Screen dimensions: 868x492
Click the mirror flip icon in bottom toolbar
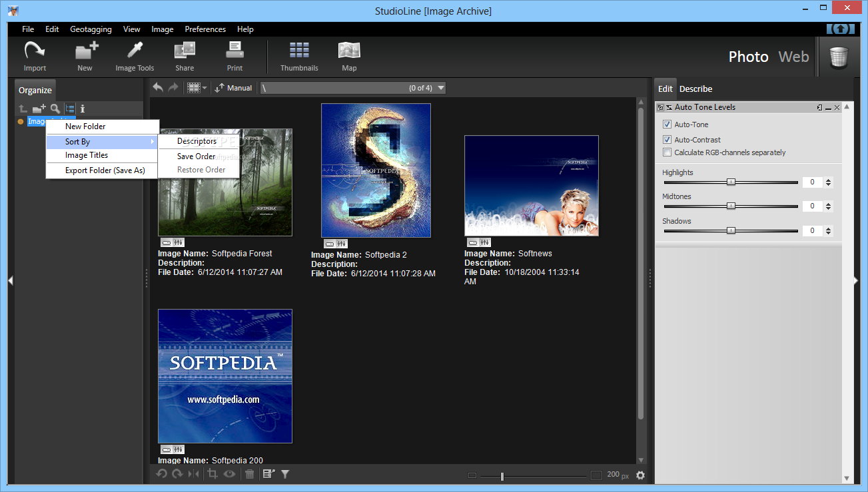pos(194,474)
